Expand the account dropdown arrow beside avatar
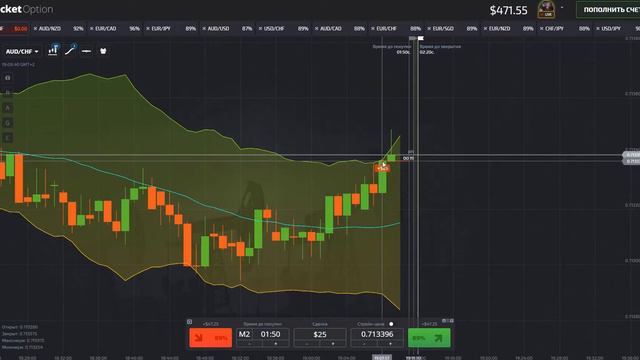The width and height of the screenshot is (640, 360). [x=562, y=7]
